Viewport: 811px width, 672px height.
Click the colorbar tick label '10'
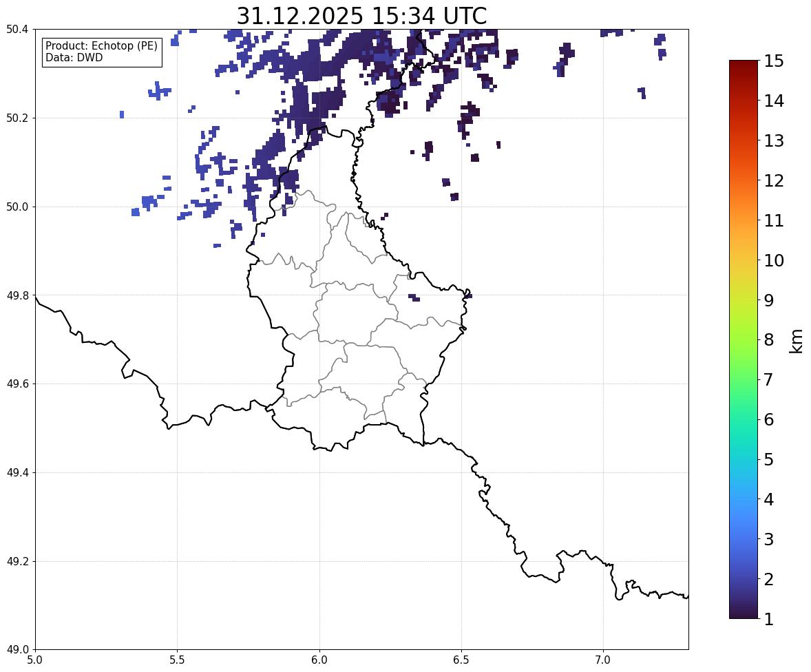tap(774, 260)
